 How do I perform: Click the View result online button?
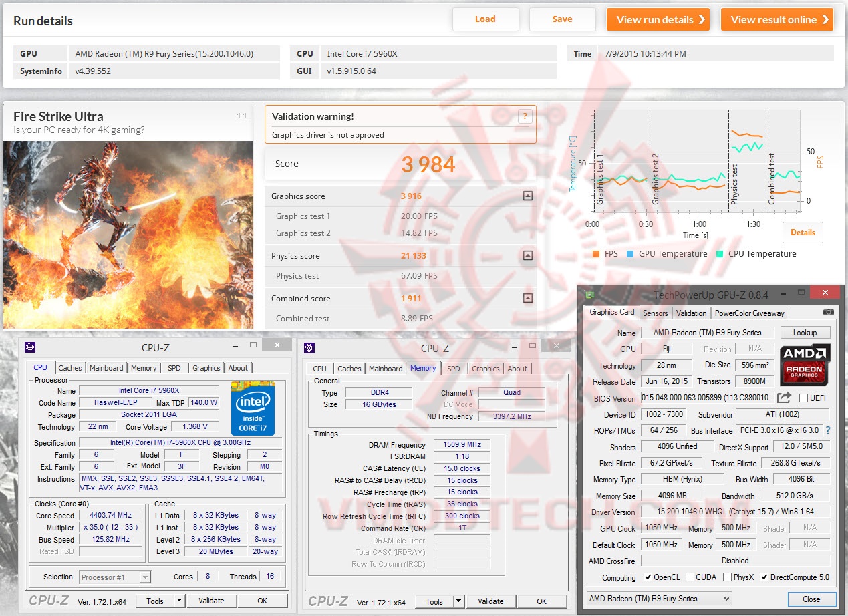tap(776, 19)
